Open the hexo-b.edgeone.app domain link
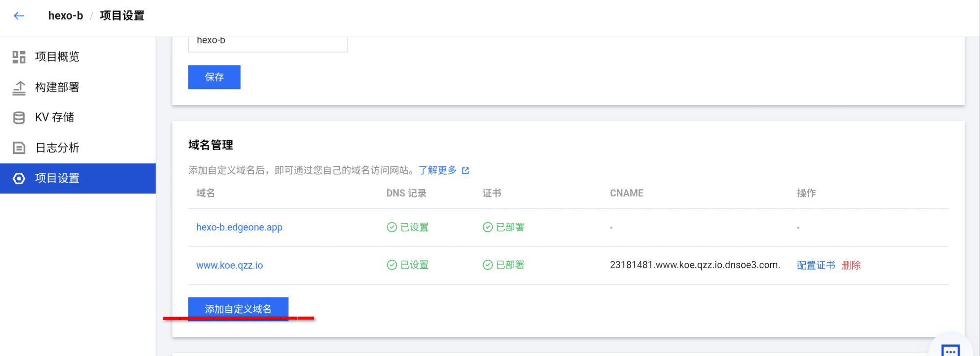Image resolution: width=980 pixels, height=356 pixels. tap(239, 227)
